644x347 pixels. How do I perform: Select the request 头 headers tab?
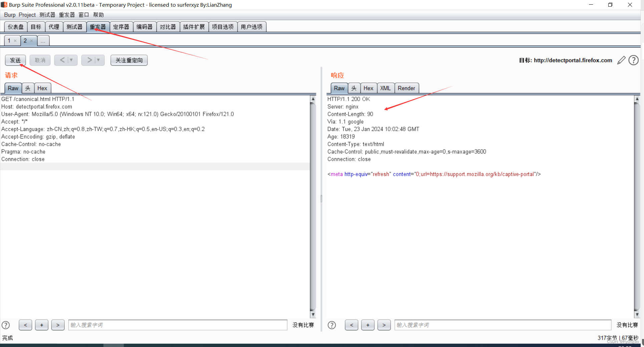click(x=28, y=88)
